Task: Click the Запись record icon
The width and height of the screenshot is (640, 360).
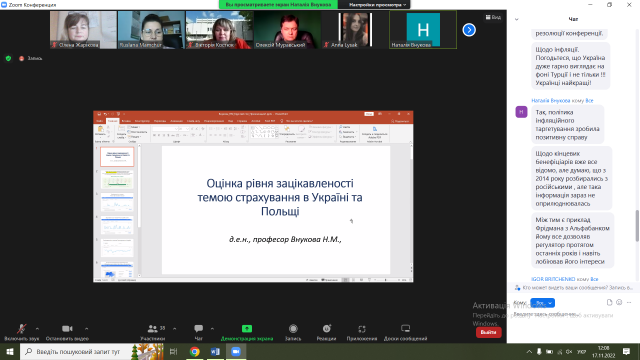Action: [293, 329]
